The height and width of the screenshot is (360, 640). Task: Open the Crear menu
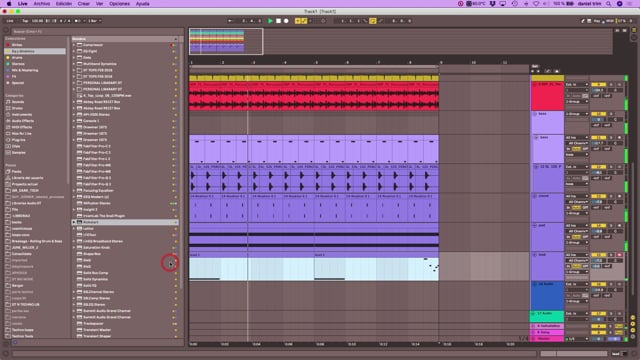pos(84,4)
